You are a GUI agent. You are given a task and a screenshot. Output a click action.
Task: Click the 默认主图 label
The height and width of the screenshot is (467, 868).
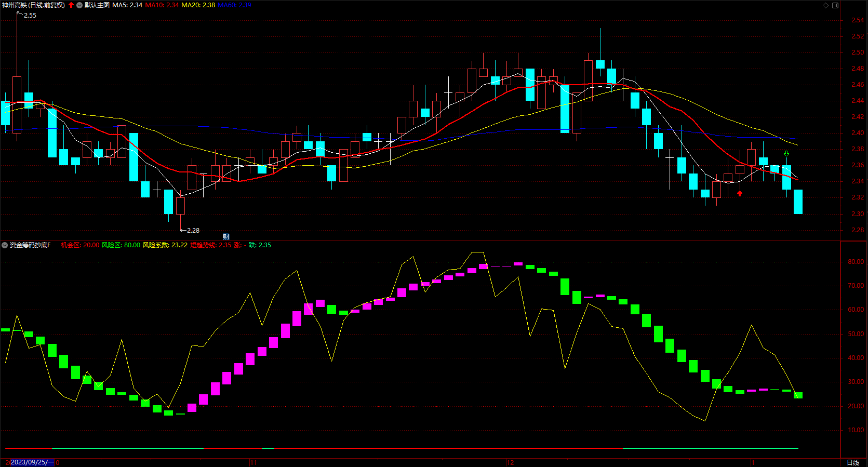coord(97,5)
